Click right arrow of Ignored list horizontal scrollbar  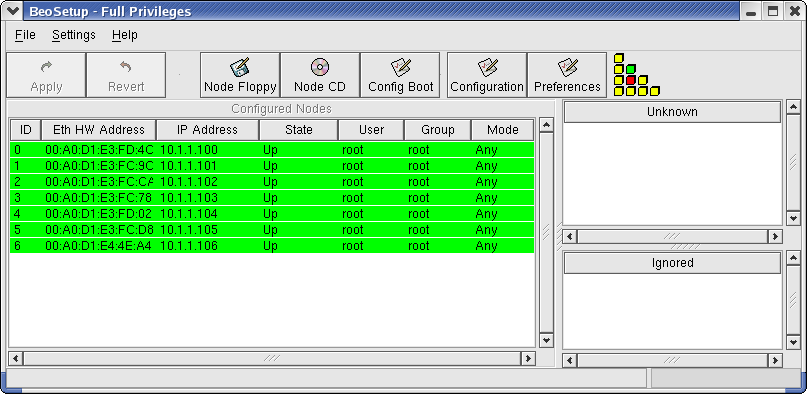point(775,360)
